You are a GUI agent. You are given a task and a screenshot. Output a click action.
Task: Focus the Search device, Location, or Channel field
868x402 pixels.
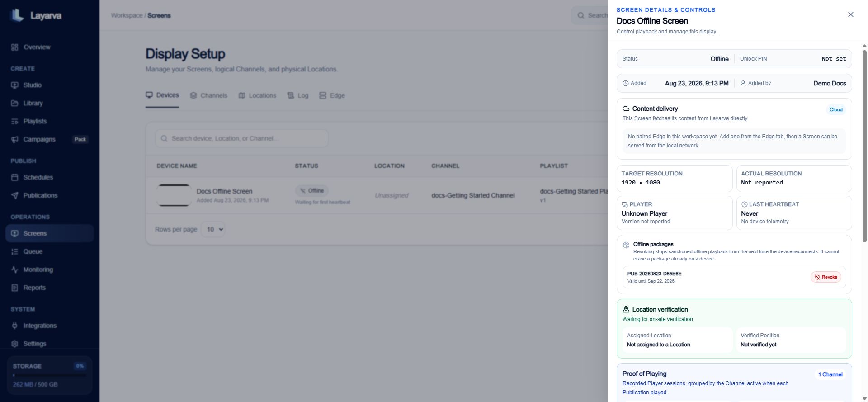(241, 138)
